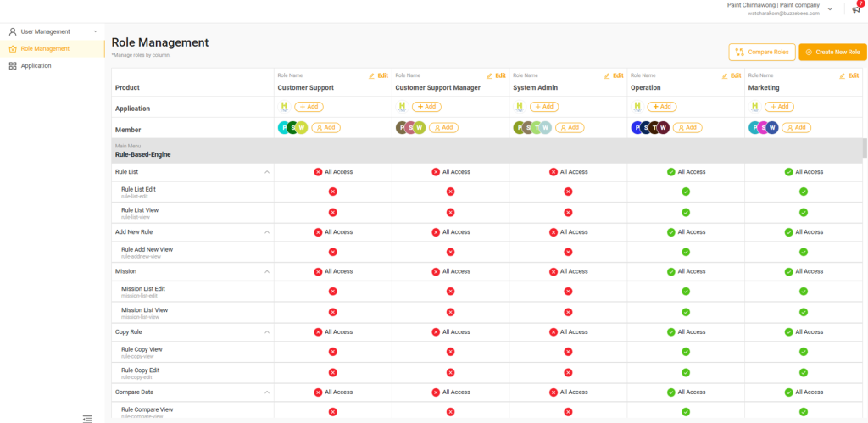This screenshot has width=868, height=423.
Task: Click the User Management person icon
Action: (13, 31)
